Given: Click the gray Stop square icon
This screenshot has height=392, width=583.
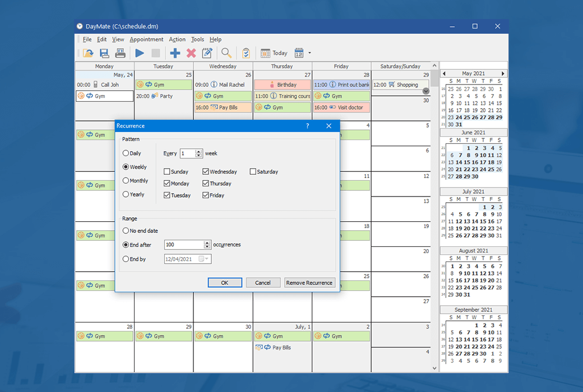Looking at the screenshot, I should [156, 53].
